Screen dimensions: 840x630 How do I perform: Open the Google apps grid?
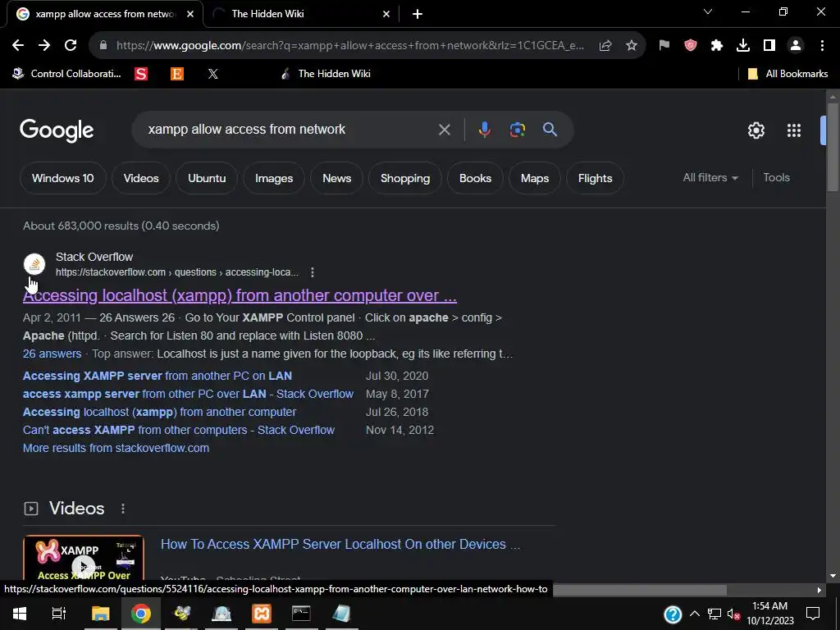[x=794, y=130]
